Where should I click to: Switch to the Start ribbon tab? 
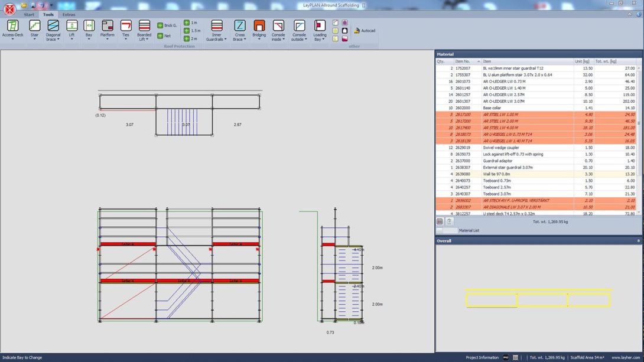[29, 14]
